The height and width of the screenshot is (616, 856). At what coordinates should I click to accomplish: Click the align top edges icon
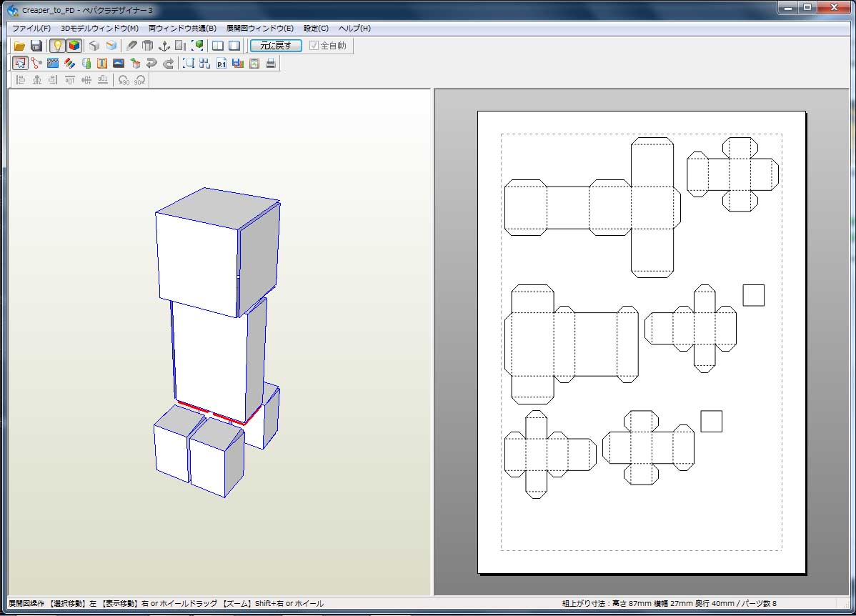tap(70, 80)
